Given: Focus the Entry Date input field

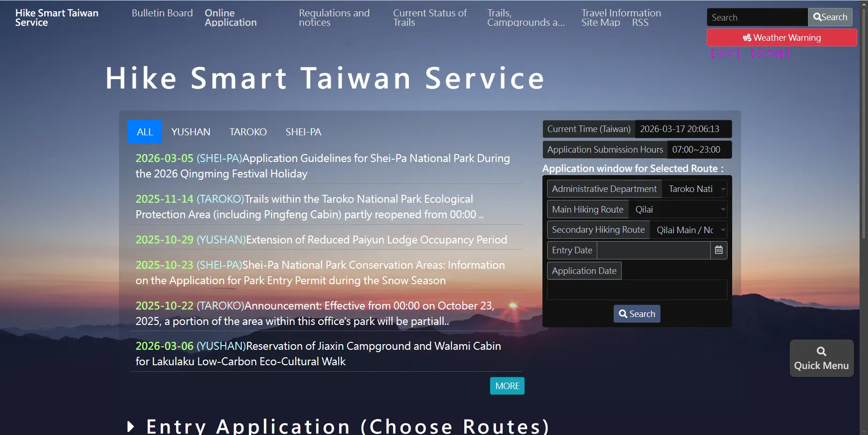Looking at the screenshot, I should tap(654, 250).
